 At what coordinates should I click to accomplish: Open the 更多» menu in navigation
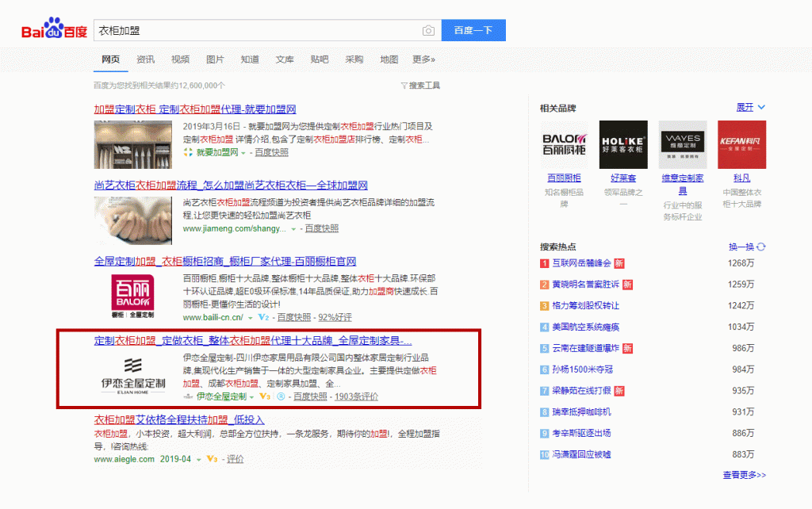(x=423, y=59)
